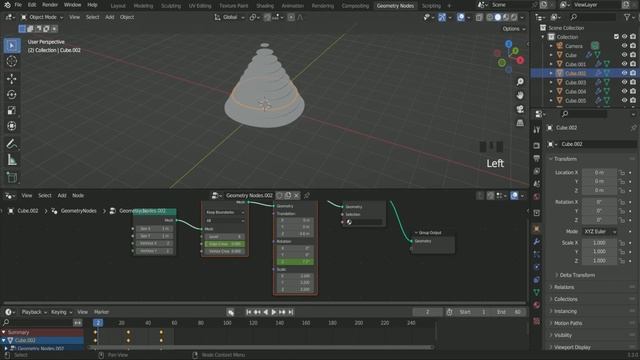Toggle viewport overlays

coord(460,17)
